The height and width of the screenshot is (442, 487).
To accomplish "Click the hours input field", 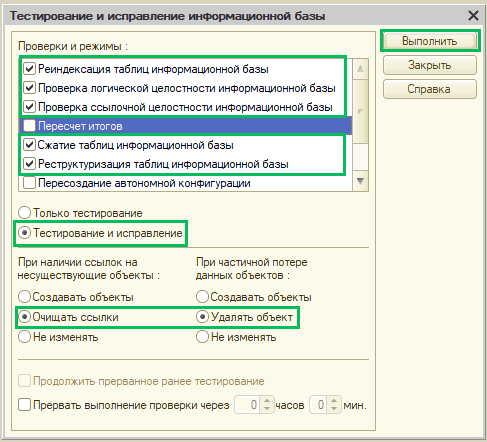I will tap(247, 405).
